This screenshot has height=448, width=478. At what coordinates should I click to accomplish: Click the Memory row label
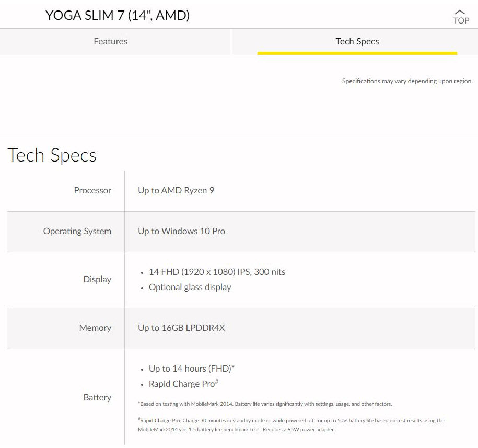click(95, 328)
